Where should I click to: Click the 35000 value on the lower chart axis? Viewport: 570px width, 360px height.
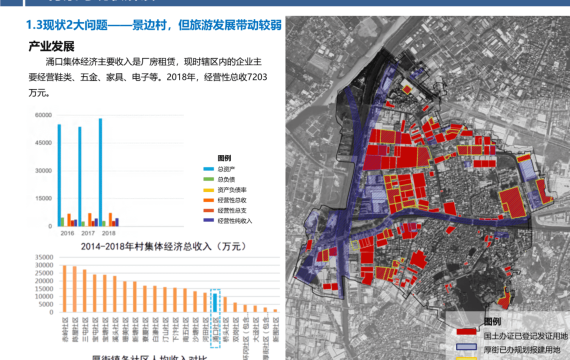tap(44, 257)
